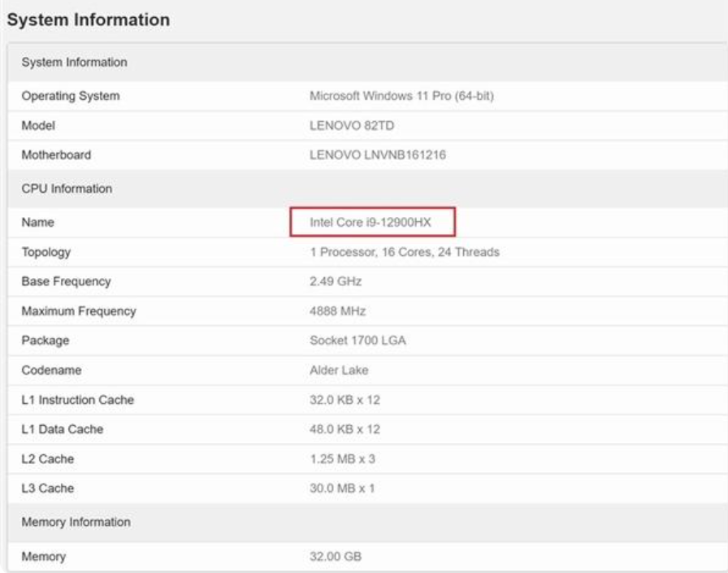The height and width of the screenshot is (573, 728).
Task: Select the 'Alder Lake' codename value
Action: pyautogui.click(x=340, y=370)
